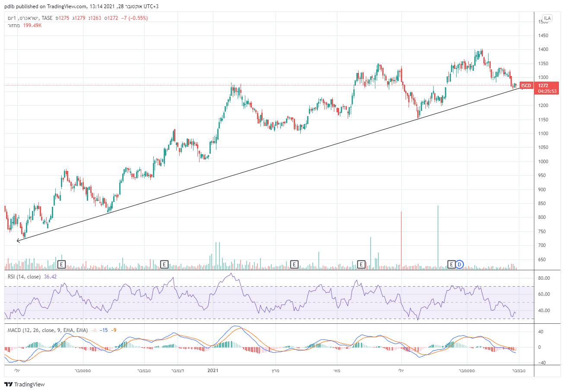Click the 1300 price axis label
Image resolution: width=565 pixels, height=392 pixels.
pyautogui.click(x=543, y=77)
